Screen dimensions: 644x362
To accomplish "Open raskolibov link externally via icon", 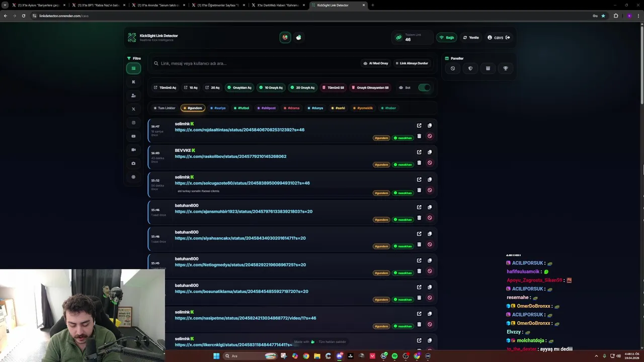I will point(419,152).
